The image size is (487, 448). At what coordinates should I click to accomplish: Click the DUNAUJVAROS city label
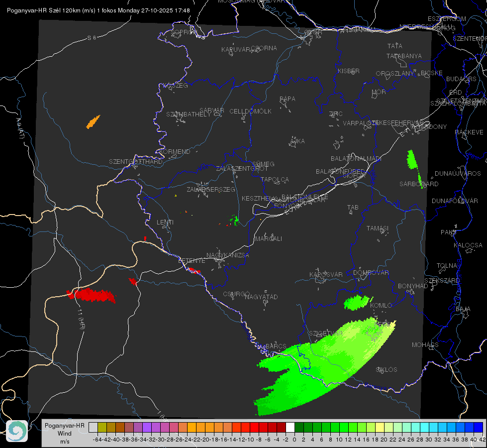click(458, 174)
